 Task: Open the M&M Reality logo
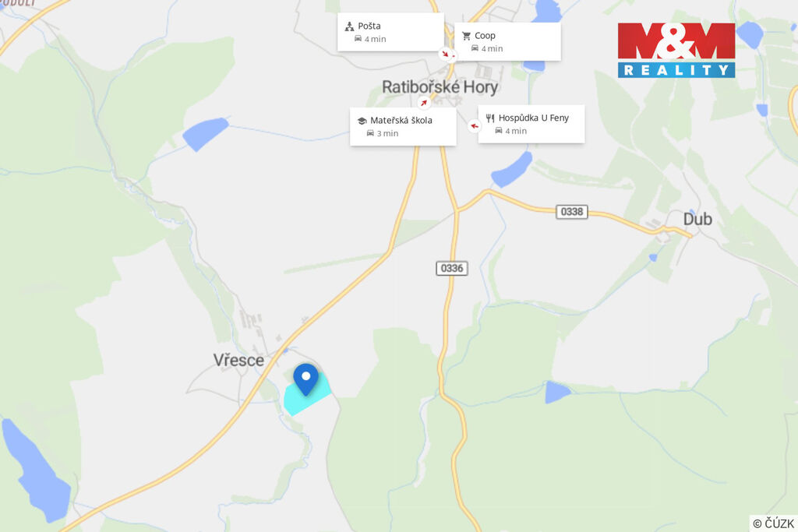[x=676, y=50]
